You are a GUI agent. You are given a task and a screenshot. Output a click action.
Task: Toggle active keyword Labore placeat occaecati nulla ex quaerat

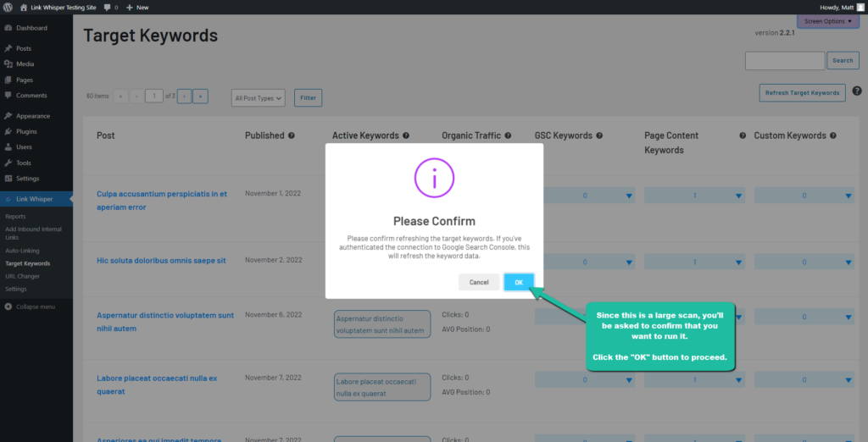(x=382, y=387)
